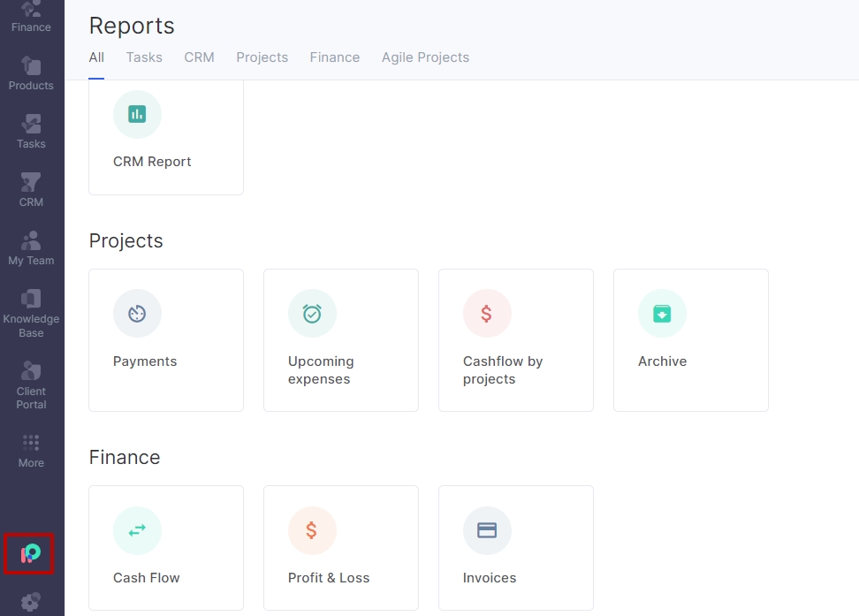Viewport: 859px width, 616px height.
Task: Open Finance in the sidebar
Action: [31, 18]
